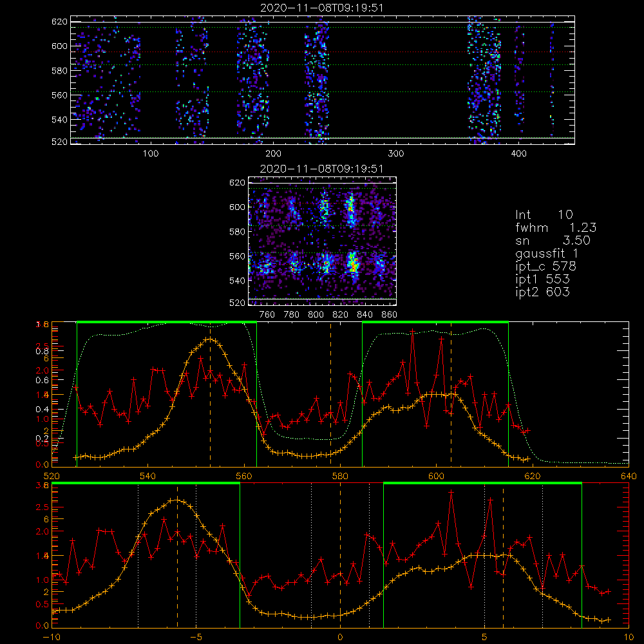Click x-axis label '540' under the upper profile plot
The width and height of the screenshot is (644, 644).
click(148, 477)
